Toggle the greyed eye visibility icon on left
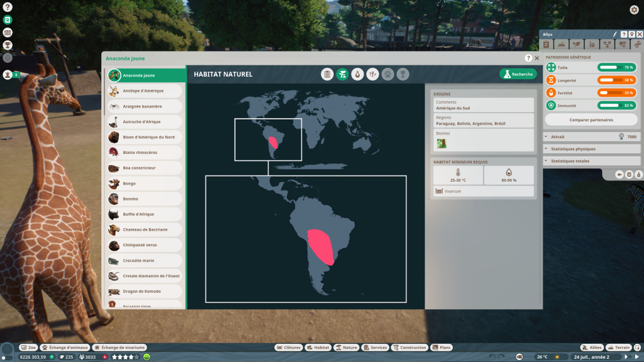This screenshot has height=362, width=644. (8, 57)
